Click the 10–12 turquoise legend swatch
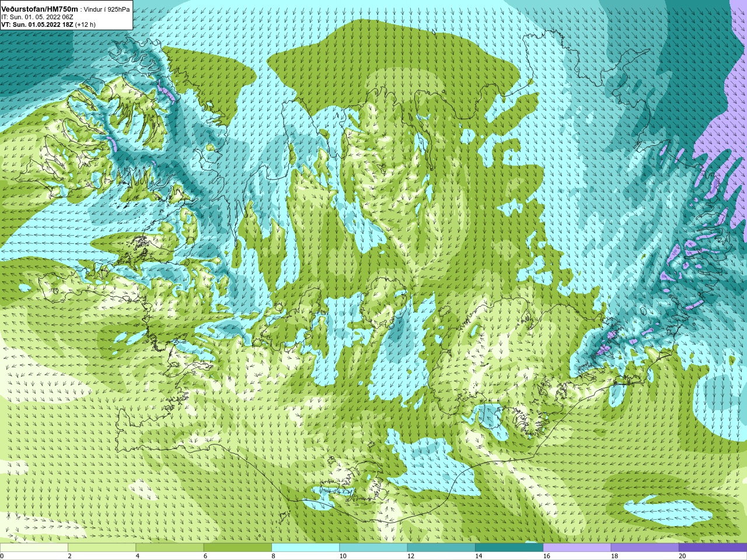The height and width of the screenshot is (560, 747). click(x=373, y=548)
